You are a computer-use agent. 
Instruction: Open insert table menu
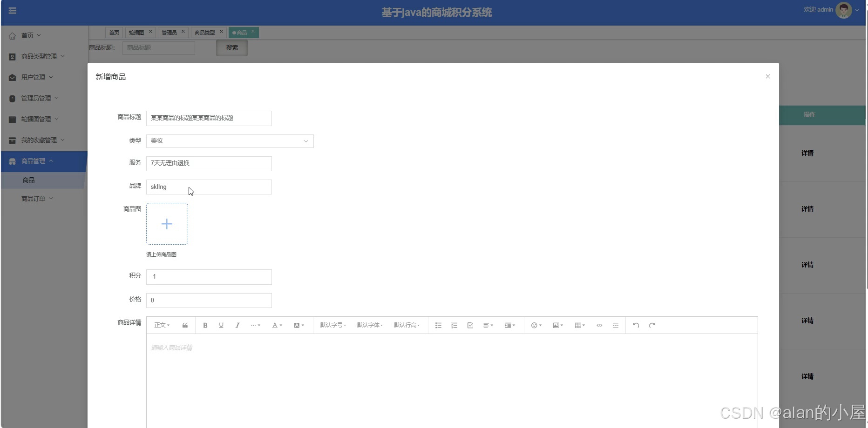click(580, 325)
